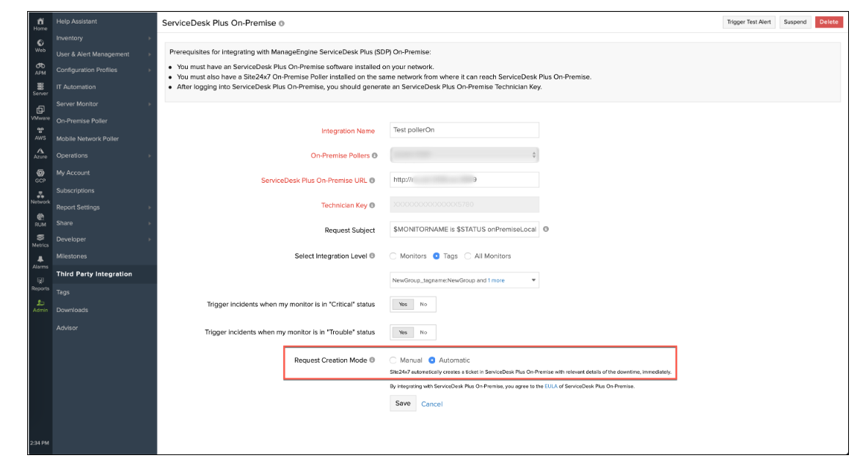
Task: Open the VMware icon in sidebar
Action: 40,112
